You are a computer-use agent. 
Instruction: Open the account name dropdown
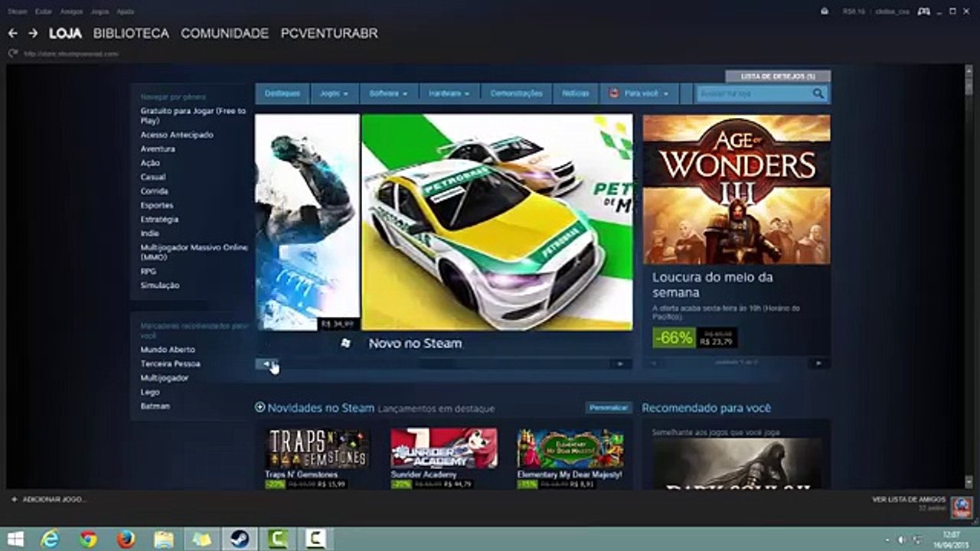(x=893, y=11)
